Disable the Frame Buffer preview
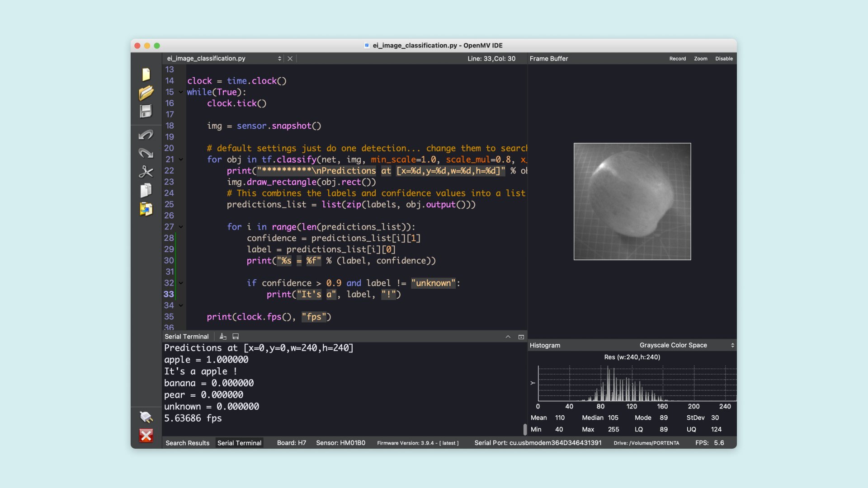Viewport: 868px width, 488px height. pyautogui.click(x=724, y=58)
